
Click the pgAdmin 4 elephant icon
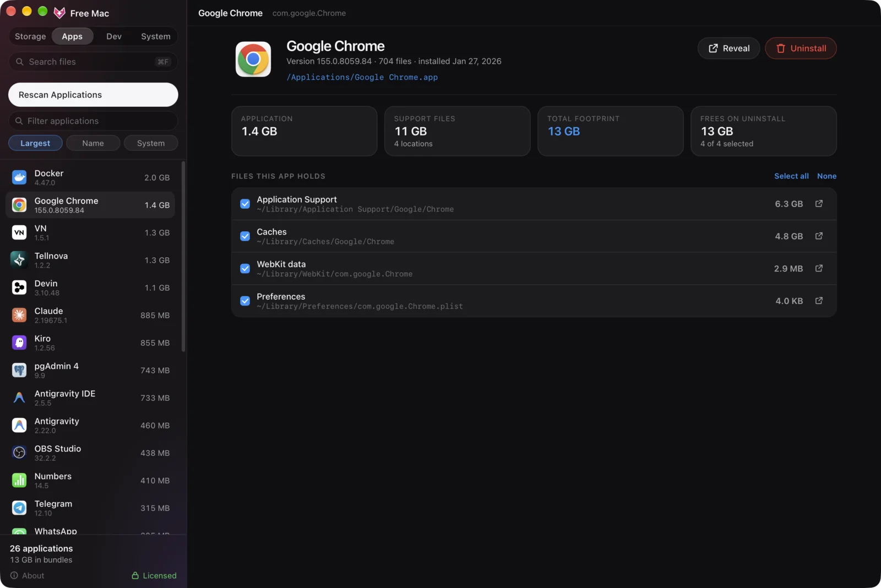[x=19, y=370]
